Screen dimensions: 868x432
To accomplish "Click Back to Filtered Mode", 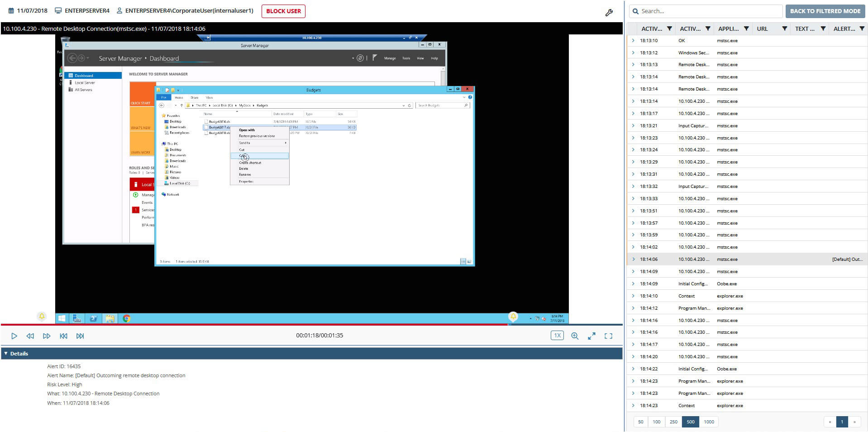I will coord(825,11).
